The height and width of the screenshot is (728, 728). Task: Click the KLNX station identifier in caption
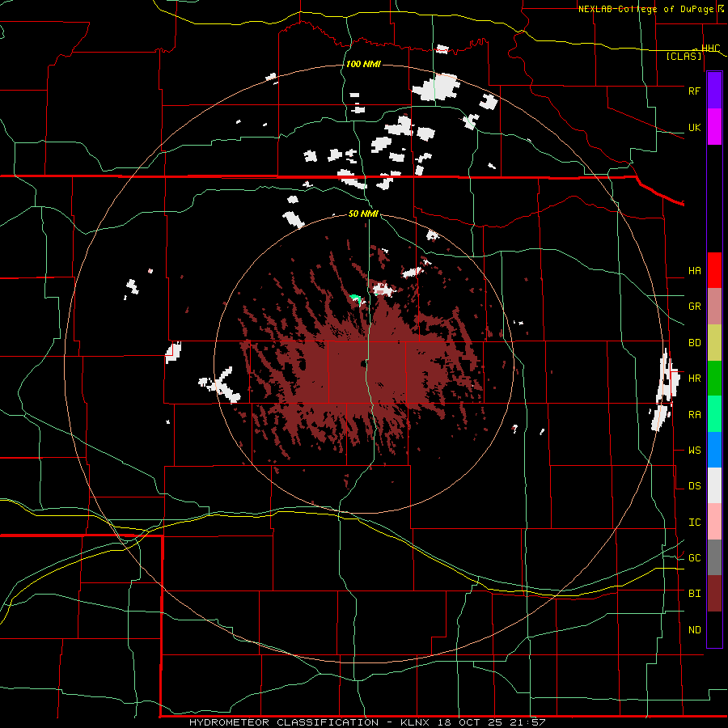[x=415, y=722]
